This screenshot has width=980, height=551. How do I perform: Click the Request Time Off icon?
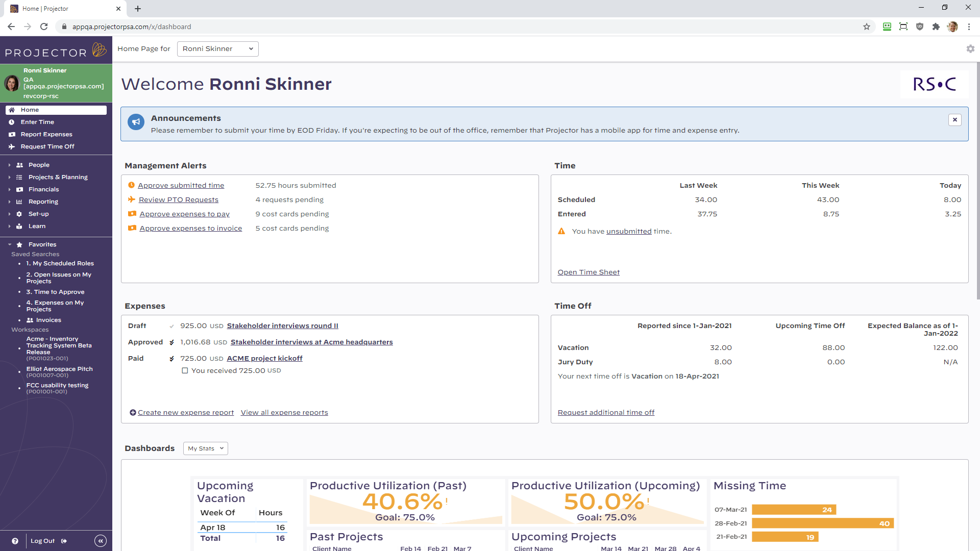coord(12,146)
